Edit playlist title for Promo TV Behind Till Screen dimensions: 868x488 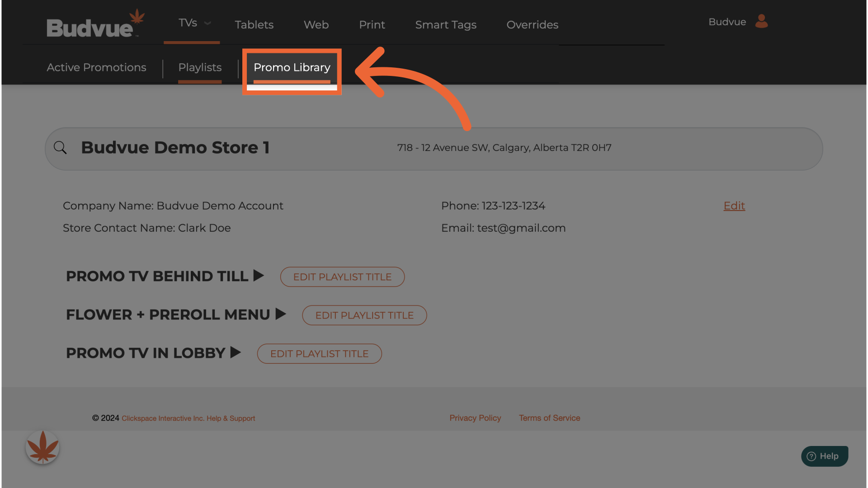(x=342, y=277)
